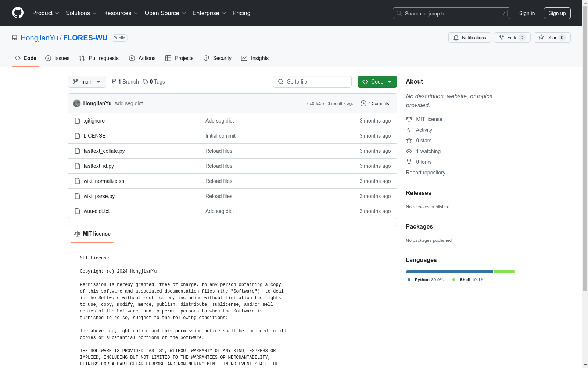Image resolution: width=588 pixels, height=368 pixels.
Task: Fork the repository
Action: tap(512, 38)
